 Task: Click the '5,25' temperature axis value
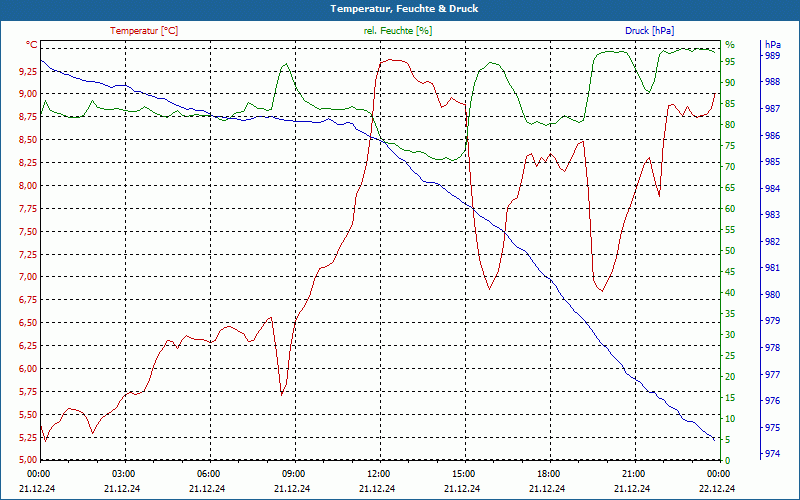point(28,438)
